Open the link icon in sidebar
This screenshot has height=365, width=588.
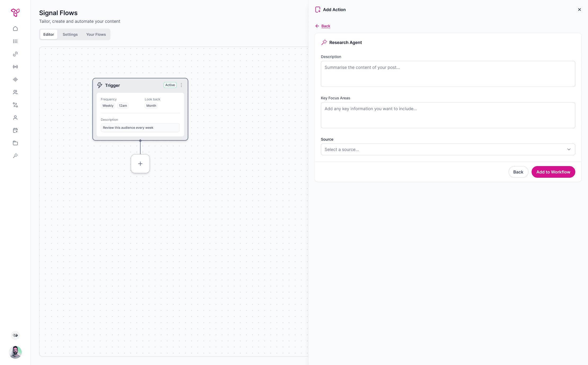15,54
